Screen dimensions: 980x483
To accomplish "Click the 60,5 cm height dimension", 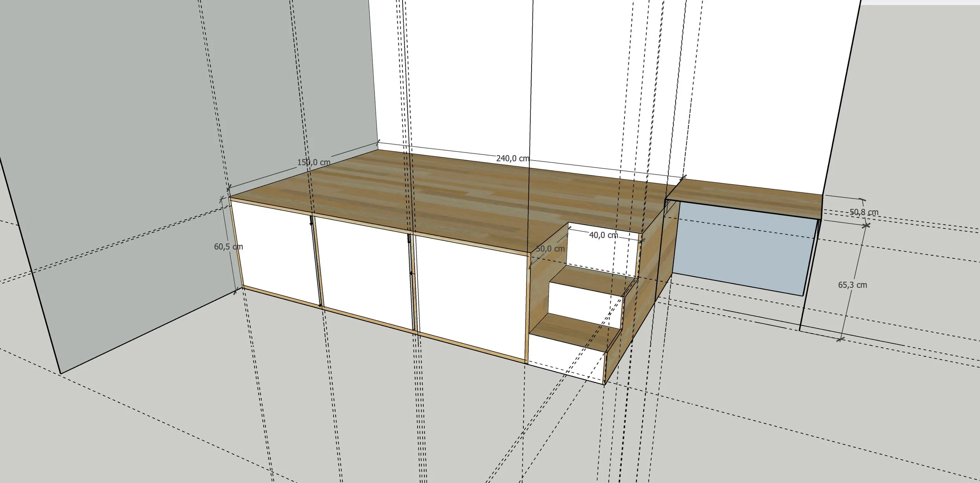I will click(x=228, y=247).
